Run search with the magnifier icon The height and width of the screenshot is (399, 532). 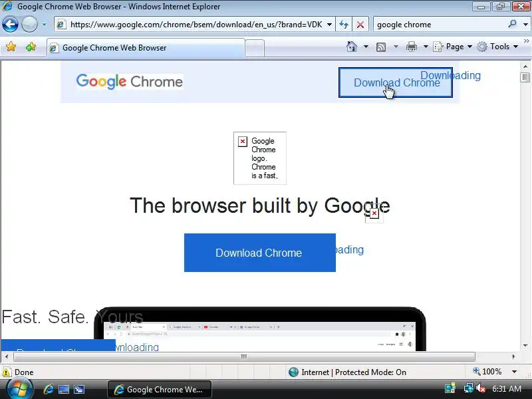tap(512, 24)
